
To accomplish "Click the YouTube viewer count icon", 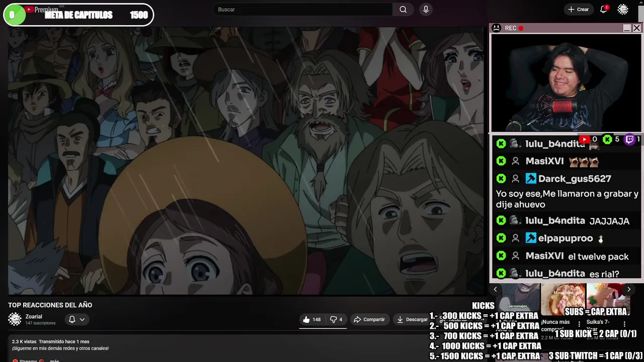I will point(584,139).
